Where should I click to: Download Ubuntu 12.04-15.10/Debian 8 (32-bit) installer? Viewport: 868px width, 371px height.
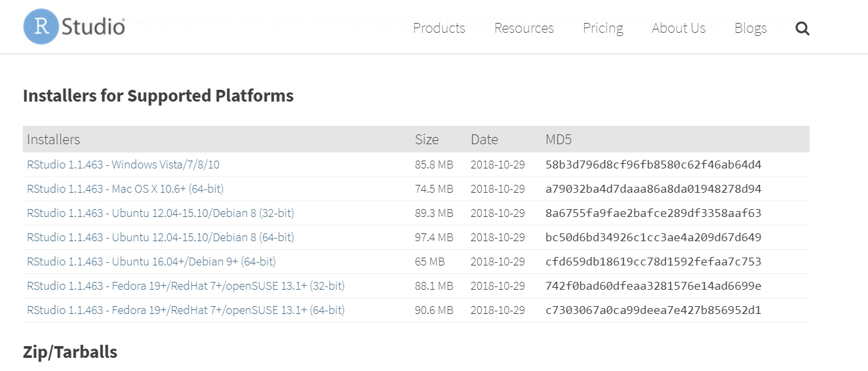161,213
